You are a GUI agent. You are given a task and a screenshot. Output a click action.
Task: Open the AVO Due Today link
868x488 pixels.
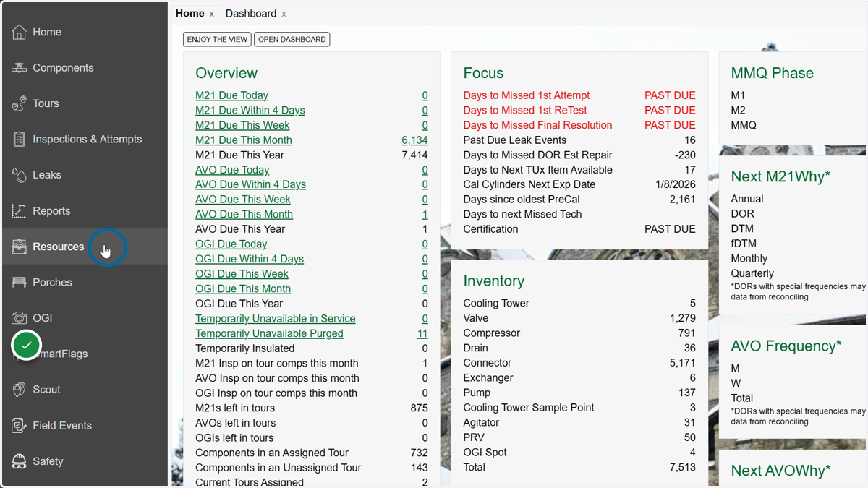click(x=232, y=170)
